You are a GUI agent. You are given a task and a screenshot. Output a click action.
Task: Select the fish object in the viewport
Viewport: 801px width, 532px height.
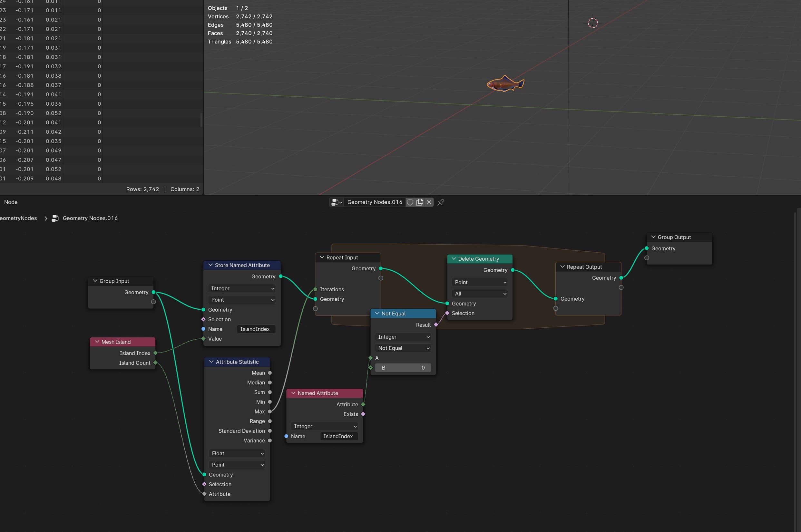505,84
